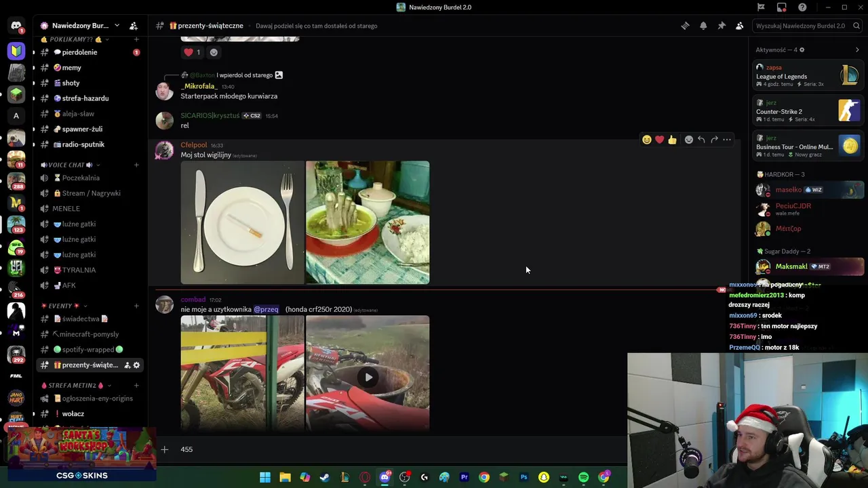This screenshot has height=488, width=868.
Task: Open Cfelpool's profile name
Action: tap(194, 145)
